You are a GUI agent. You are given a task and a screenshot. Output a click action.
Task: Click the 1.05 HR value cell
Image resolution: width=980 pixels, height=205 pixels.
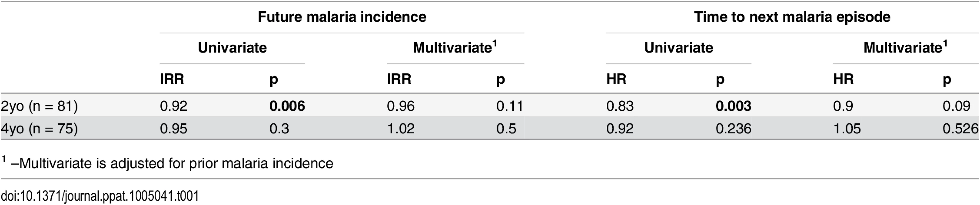[x=847, y=128]
